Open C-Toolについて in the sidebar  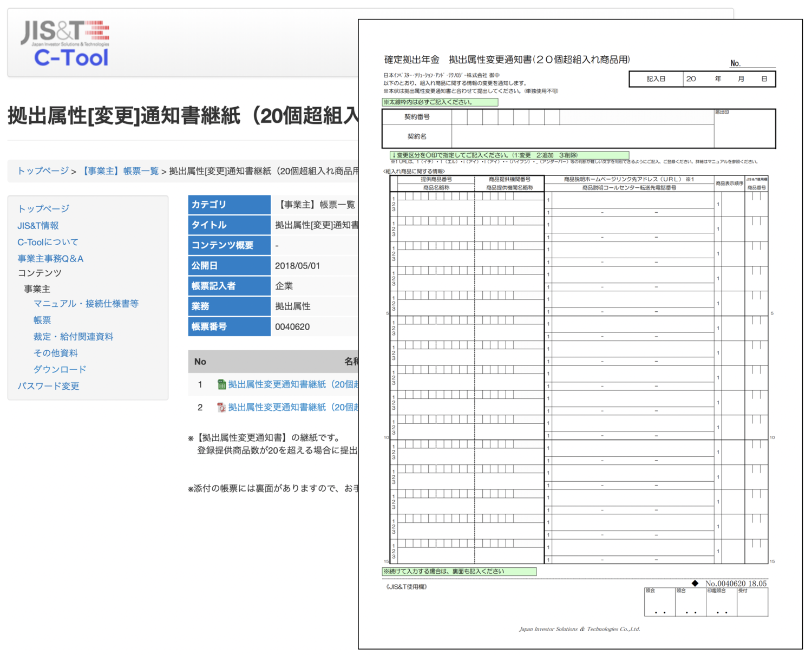[x=48, y=242]
